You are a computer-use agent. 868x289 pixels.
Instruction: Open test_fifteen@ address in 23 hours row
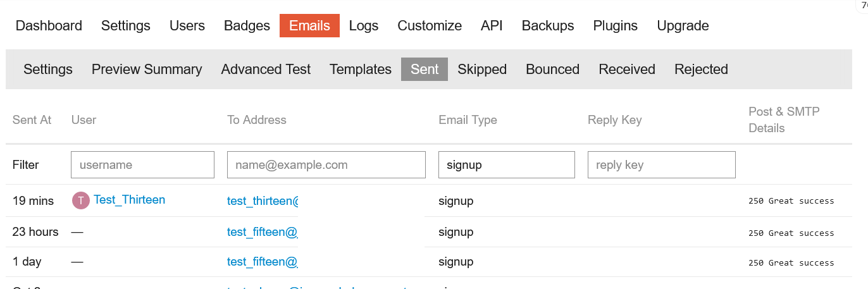(x=263, y=232)
